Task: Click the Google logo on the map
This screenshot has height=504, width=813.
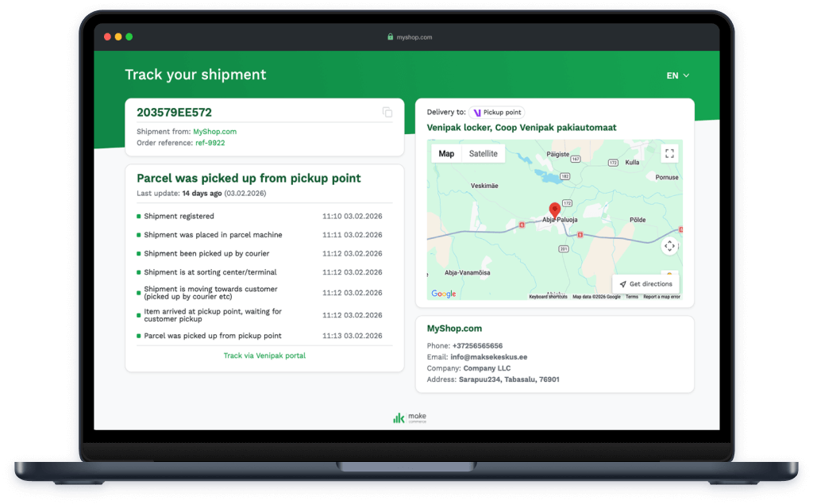Action: (444, 294)
